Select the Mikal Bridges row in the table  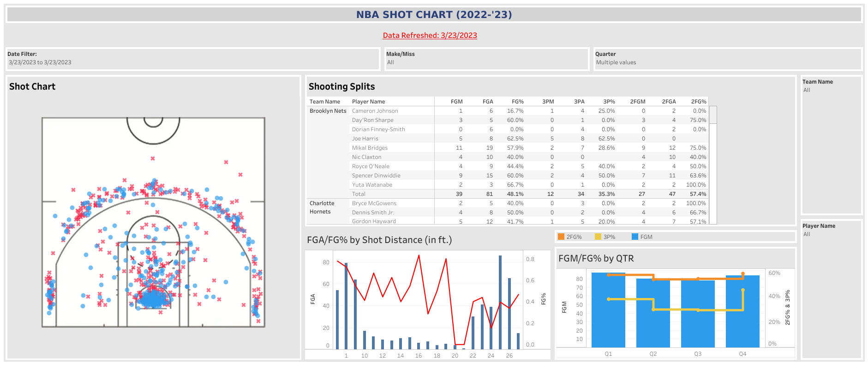pyautogui.click(x=370, y=148)
